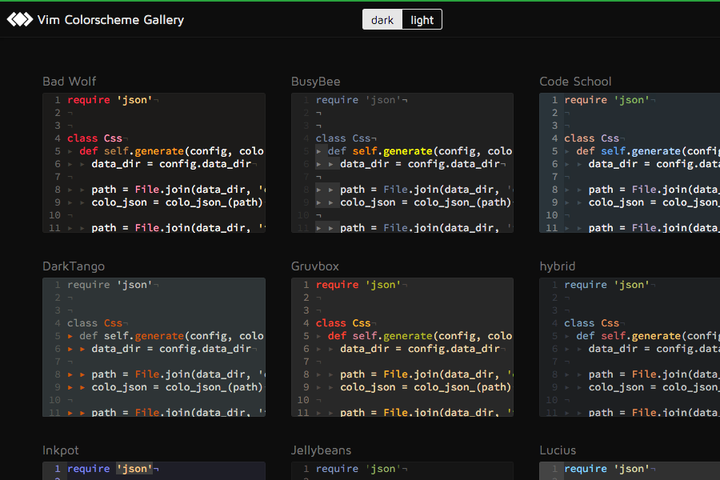Open the Gruvbox colorscheme title
720x480 pixels.
click(x=315, y=266)
